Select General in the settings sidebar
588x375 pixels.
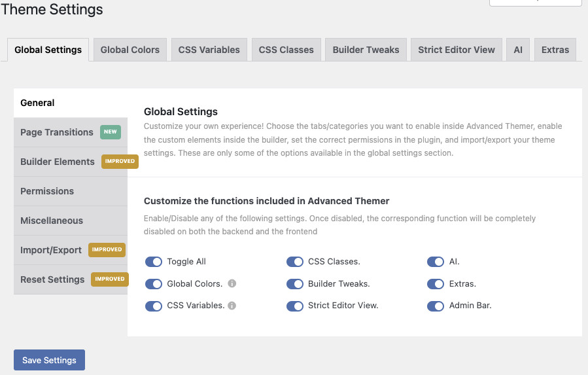click(x=71, y=103)
